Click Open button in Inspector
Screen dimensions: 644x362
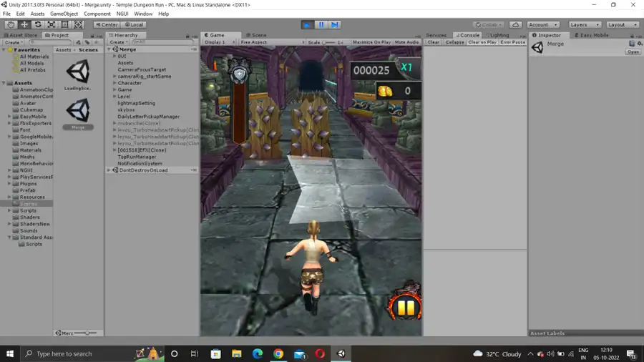pyautogui.click(x=633, y=52)
